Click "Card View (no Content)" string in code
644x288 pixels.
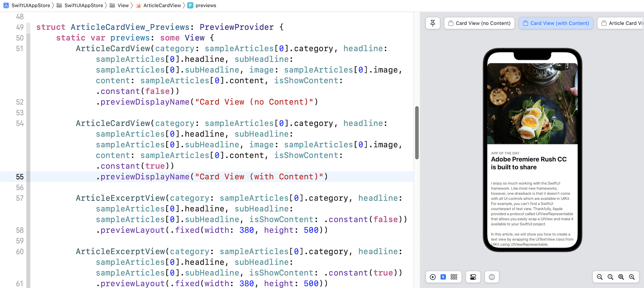click(x=254, y=102)
